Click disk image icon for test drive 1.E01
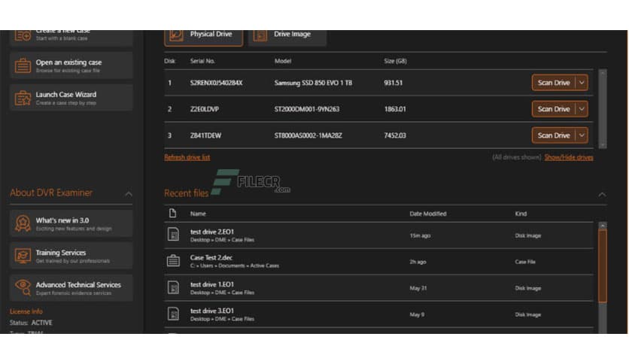This screenshot has width=629, height=364. tap(173, 287)
